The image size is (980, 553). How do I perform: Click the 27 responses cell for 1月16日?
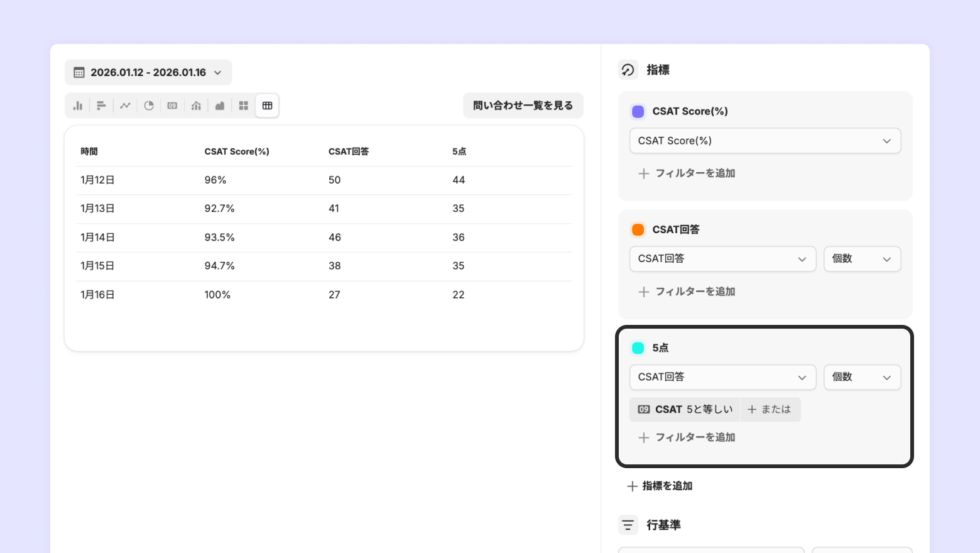(334, 295)
